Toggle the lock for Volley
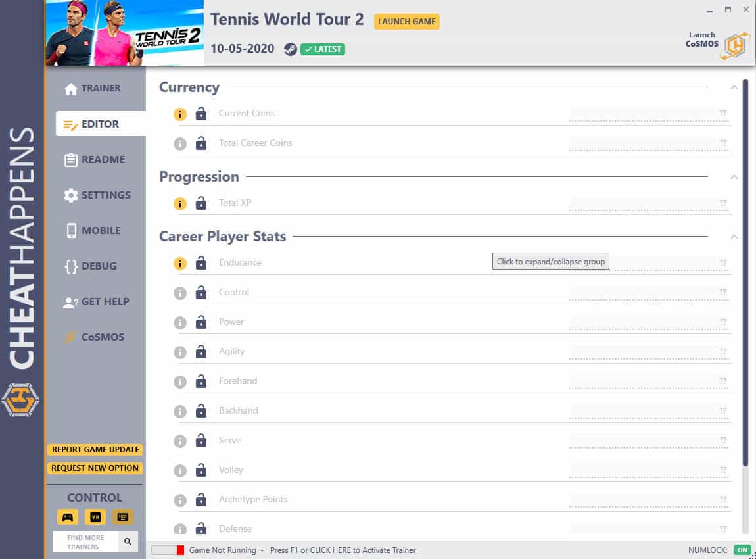This screenshot has height=559, width=756. click(201, 470)
